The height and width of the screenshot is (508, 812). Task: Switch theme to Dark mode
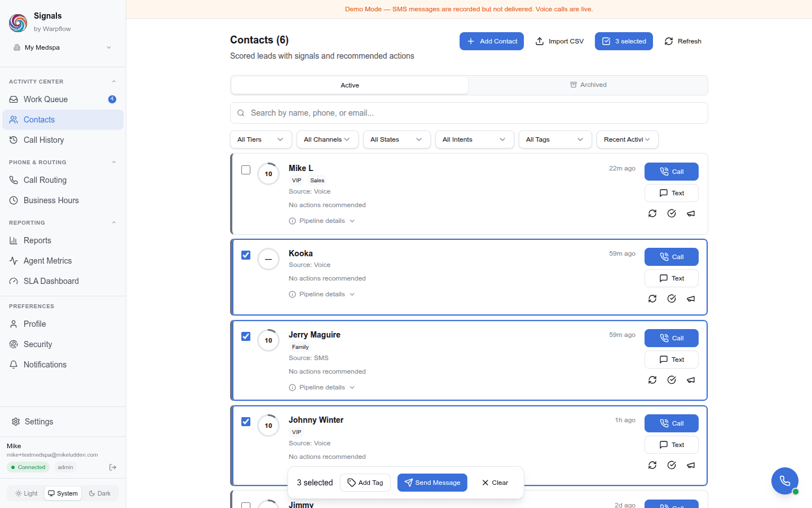click(x=100, y=493)
